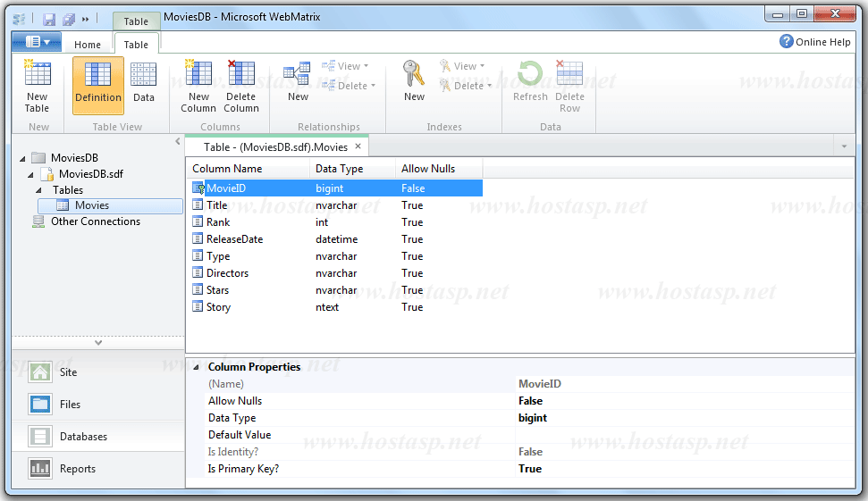Image resolution: width=868 pixels, height=501 pixels.
Task: Collapse the Tables tree node
Action: click(38, 190)
